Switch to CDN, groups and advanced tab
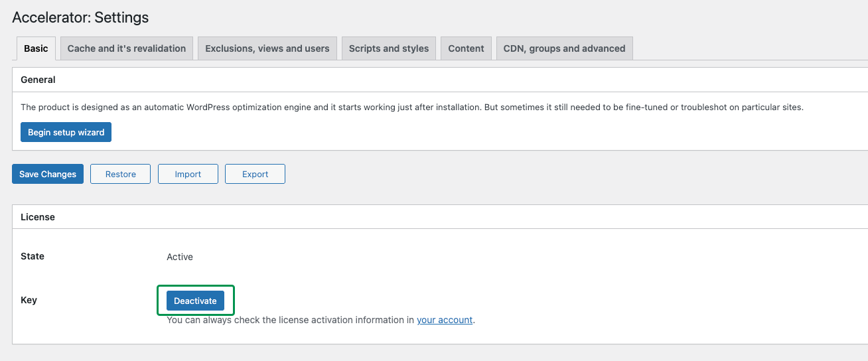 click(x=564, y=48)
